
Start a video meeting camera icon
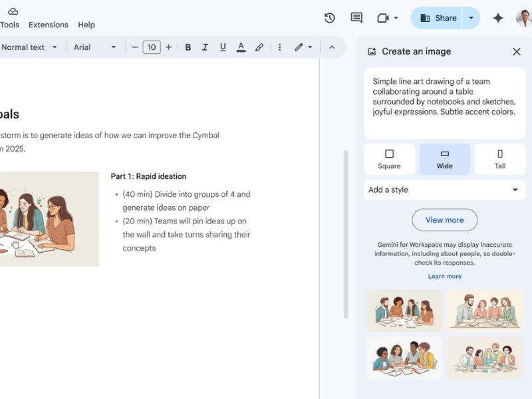(x=383, y=18)
